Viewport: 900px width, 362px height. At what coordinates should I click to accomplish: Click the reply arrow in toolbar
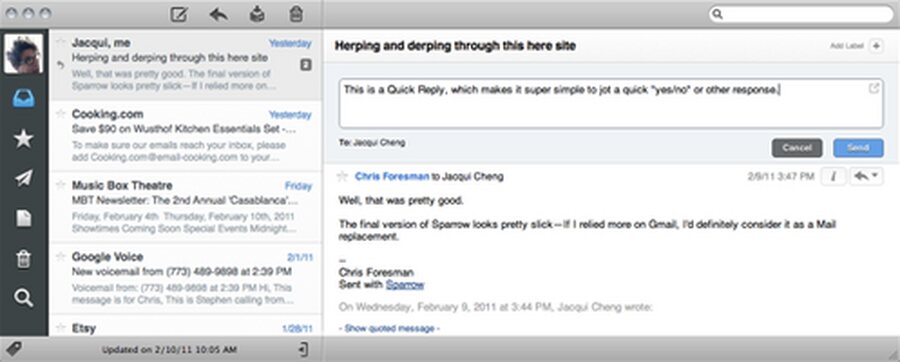pos(219,14)
